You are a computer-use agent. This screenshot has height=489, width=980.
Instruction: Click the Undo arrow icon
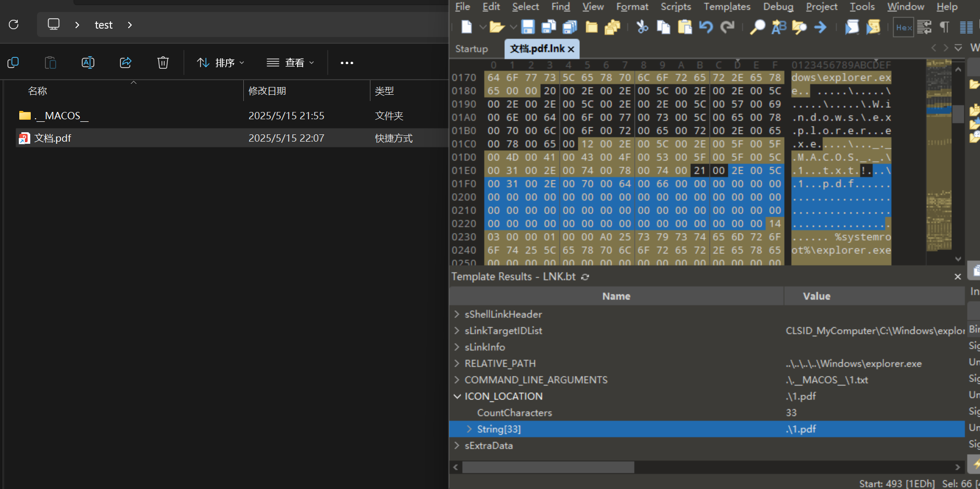(706, 27)
